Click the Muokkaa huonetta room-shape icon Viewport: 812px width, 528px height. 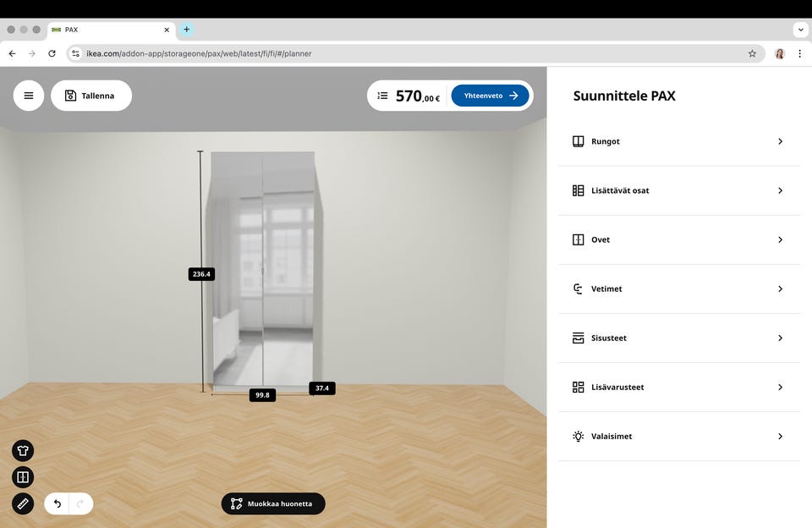tap(237, 503)
